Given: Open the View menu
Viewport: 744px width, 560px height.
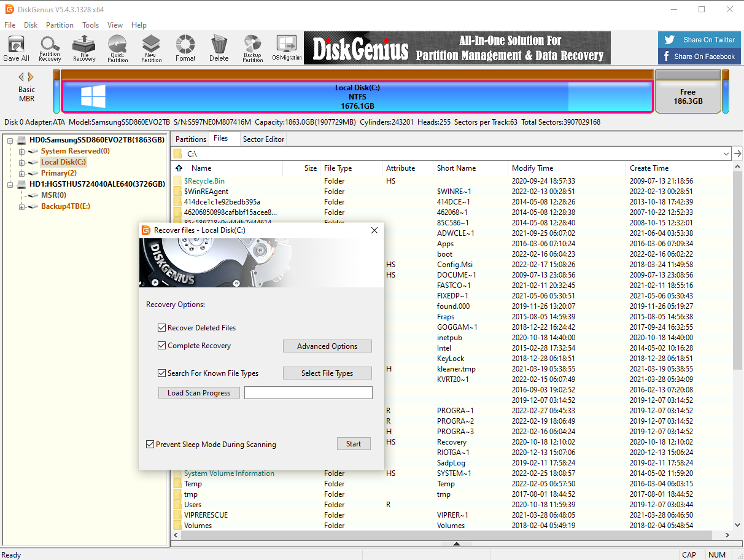Looking at the screenshot, I should point(115,25).
